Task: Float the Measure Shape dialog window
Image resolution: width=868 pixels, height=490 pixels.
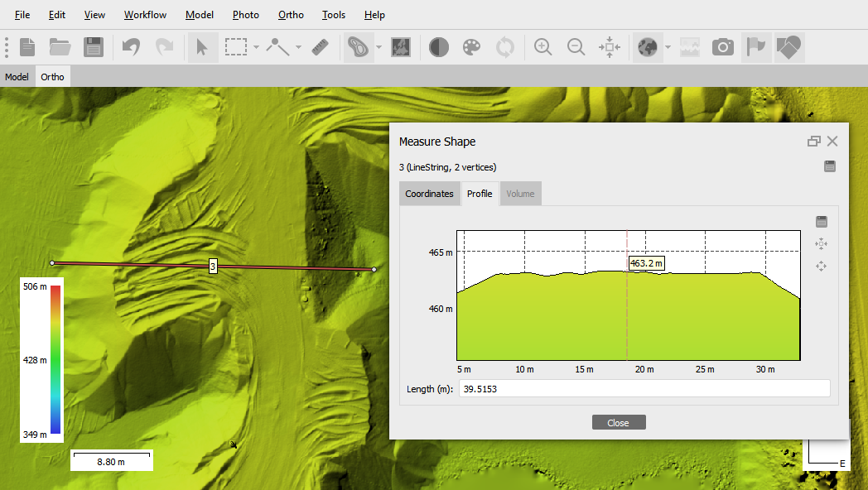Action: pos(813,142)
